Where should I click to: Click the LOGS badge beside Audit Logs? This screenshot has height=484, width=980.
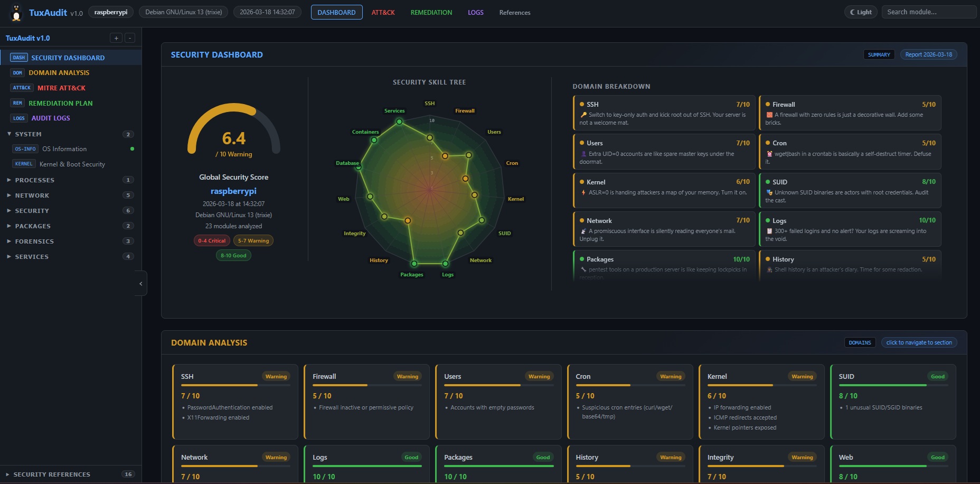[19, 118]
